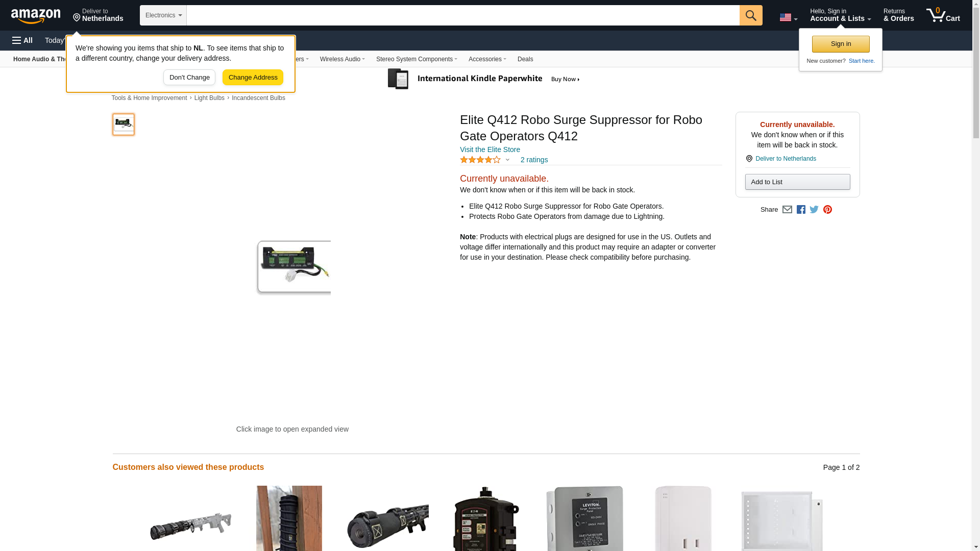Share product on Pinterest
Screen dimensions: 980x551
point(827,210)
